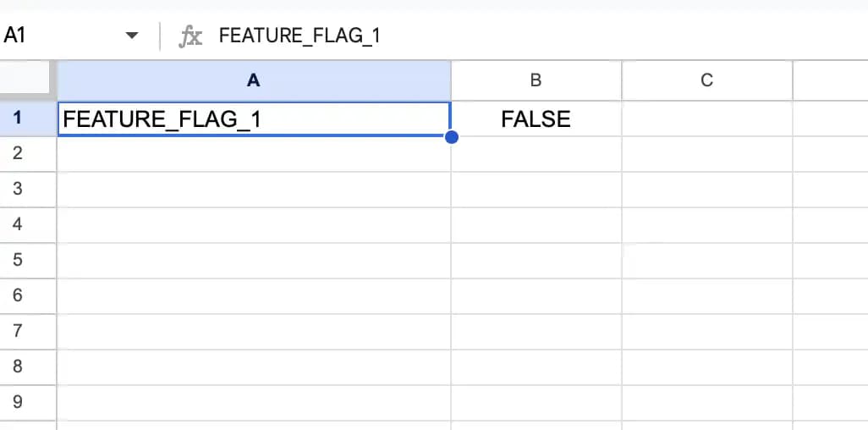Select empty cell B4
The height and width of the screenshot is (430, 868).
pyautogui.click(x=536, y=225)
